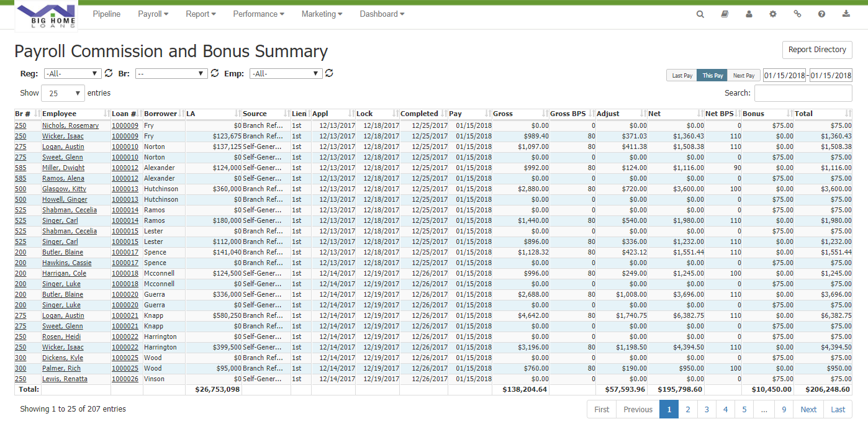Open the Br dropdown

point(171,73)
